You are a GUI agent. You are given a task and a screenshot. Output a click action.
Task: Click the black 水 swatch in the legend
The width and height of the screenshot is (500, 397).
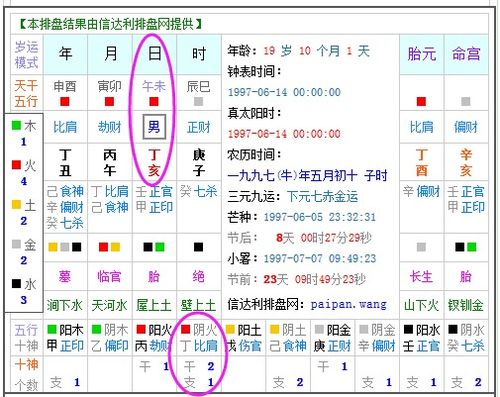tap(16, 283)
